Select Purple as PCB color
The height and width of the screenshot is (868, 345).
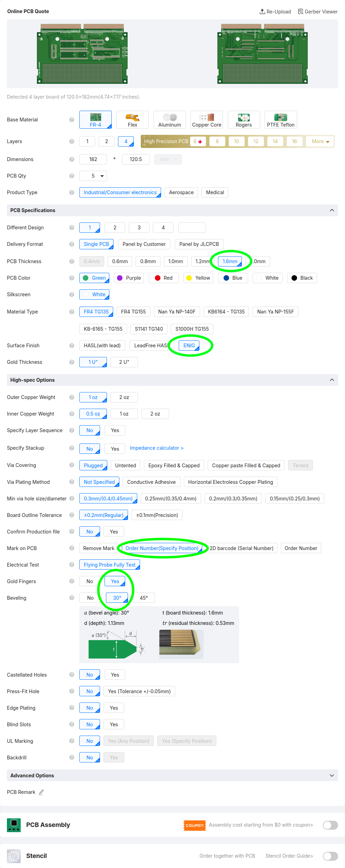click(x=129, y=278)
